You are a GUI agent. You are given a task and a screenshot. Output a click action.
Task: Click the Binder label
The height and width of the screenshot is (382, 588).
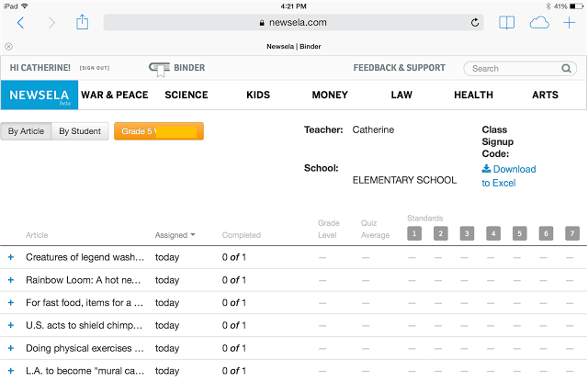189,68
